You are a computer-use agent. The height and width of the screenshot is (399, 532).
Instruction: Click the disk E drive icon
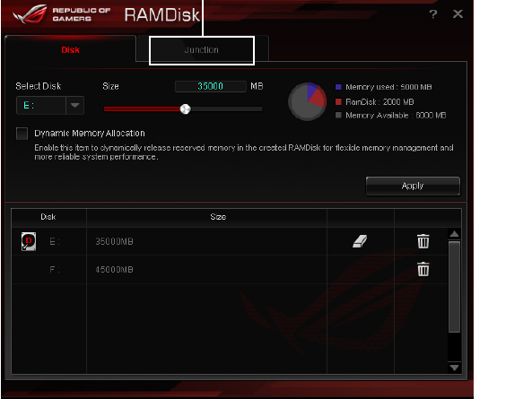pos(29,241)
